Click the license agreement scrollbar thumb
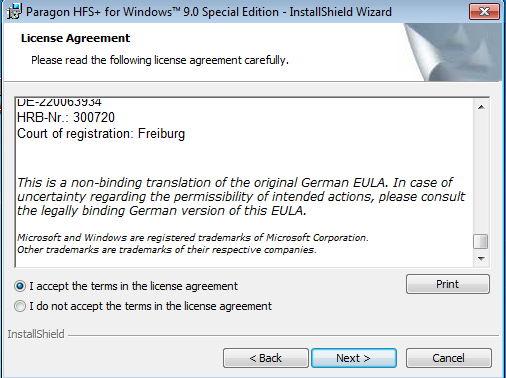 click(x=481, y=241)
